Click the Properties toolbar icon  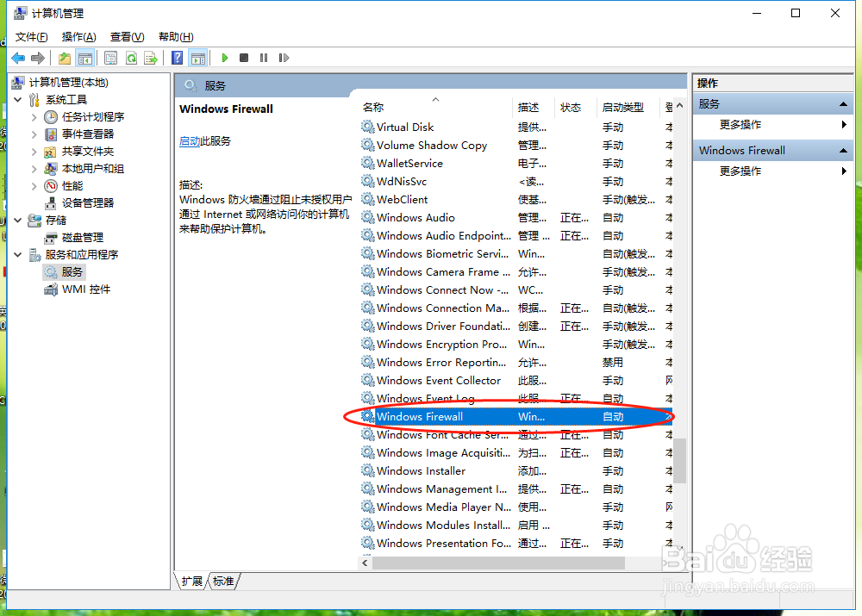[110, 58]
